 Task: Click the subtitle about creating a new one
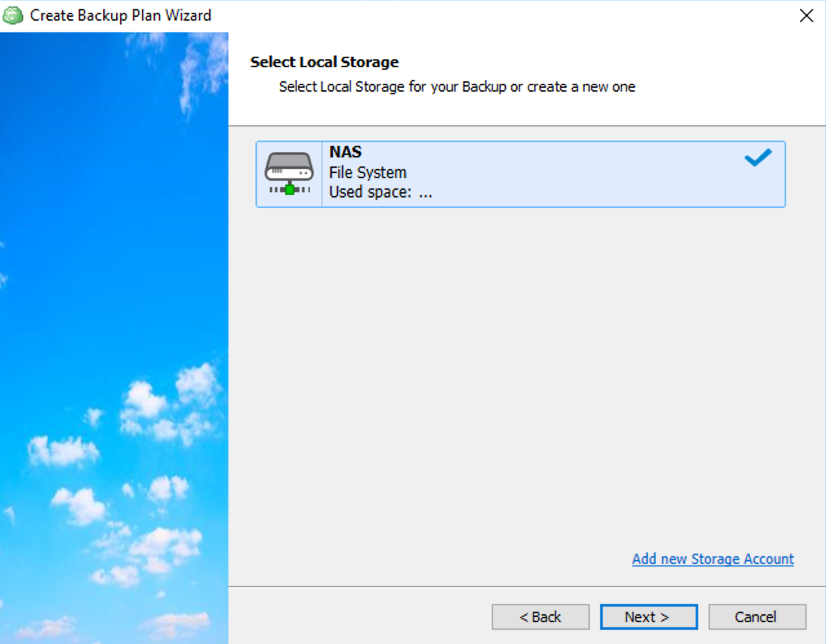[x=457, y=86]
